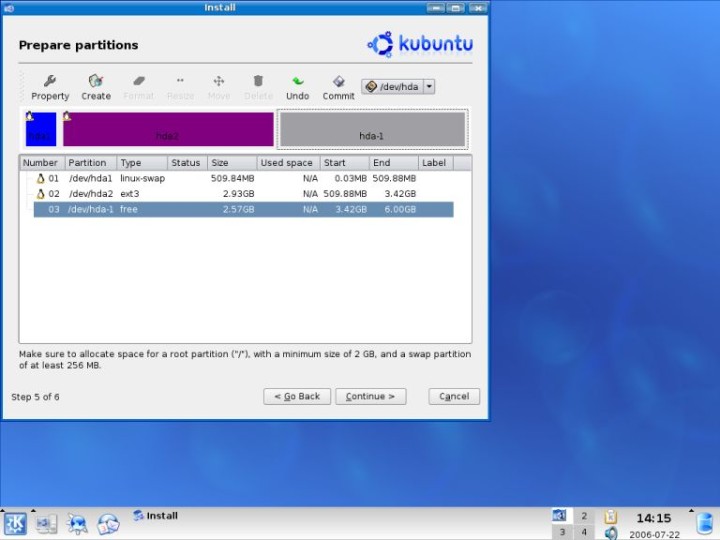Image resolution: width=720 pixels, height=540 pixels.
Task: Click the 509.84MB size cell
Action: [x=232, y=178]
